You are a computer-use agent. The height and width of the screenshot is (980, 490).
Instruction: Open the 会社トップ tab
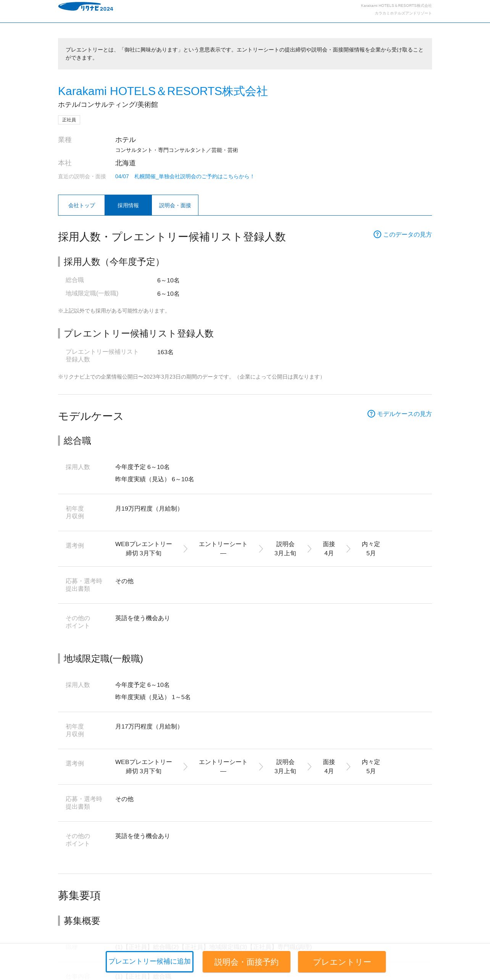click(x=81, y=205)
